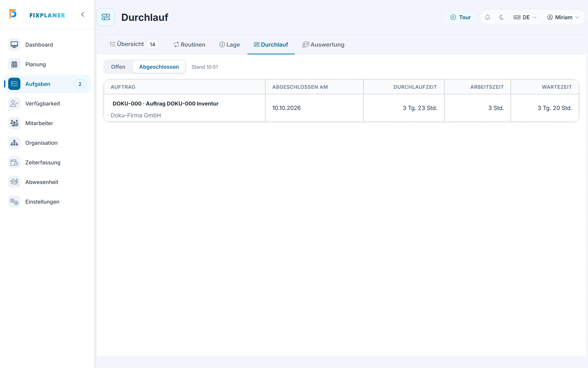Image resolution: width=588 pixels, height=368 pixels.
Task: Open the Miriam user menu
Action: pyautogui.click(x=563, y=17)
